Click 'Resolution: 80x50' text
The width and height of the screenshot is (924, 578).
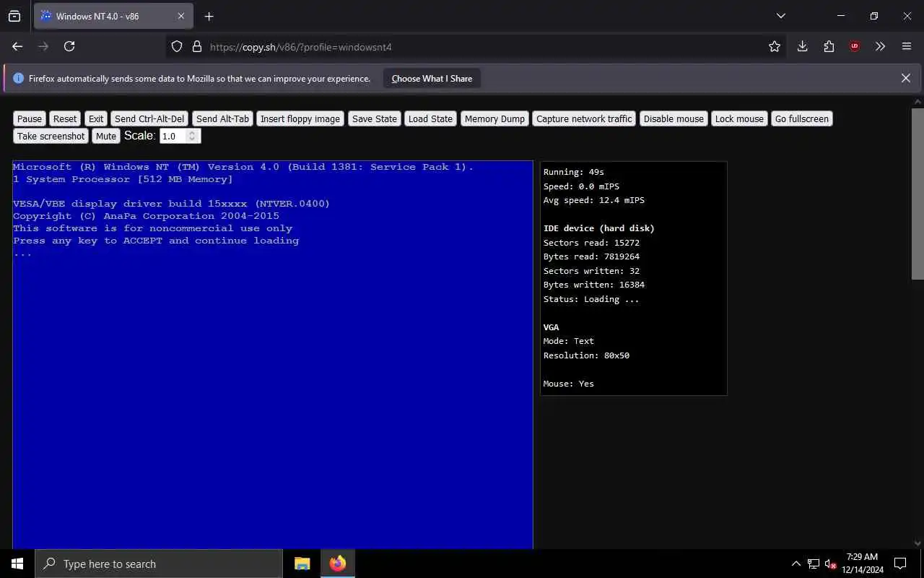[586, 355]
